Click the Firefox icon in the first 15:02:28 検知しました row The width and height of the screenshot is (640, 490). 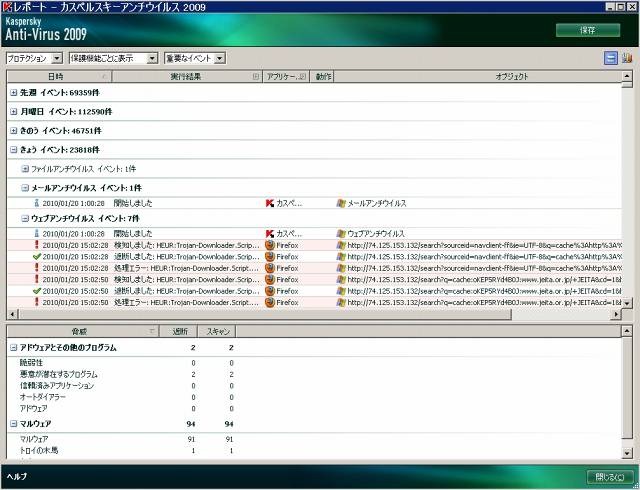coord(269,245)
